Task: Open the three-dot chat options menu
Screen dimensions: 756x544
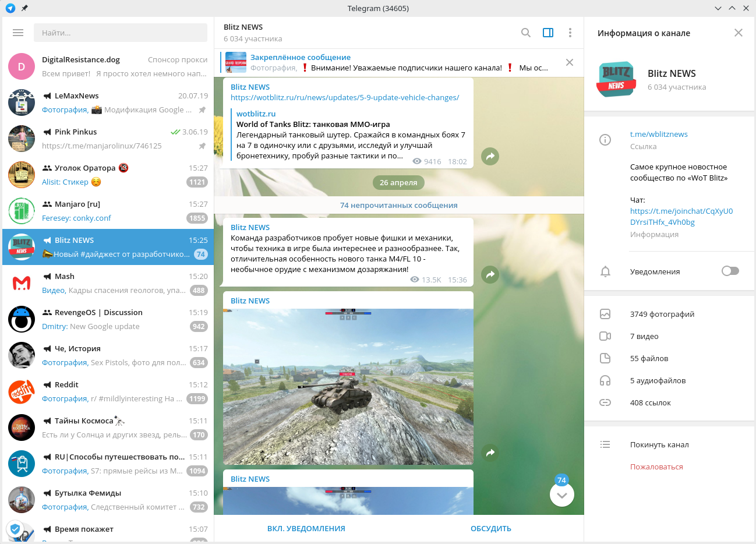Action: tap(570, 33)
